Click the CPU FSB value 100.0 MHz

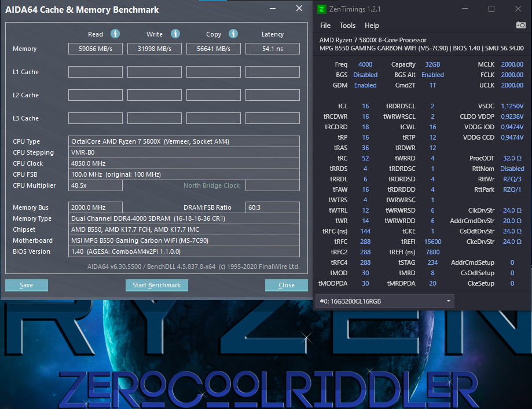tap(184, 174)
